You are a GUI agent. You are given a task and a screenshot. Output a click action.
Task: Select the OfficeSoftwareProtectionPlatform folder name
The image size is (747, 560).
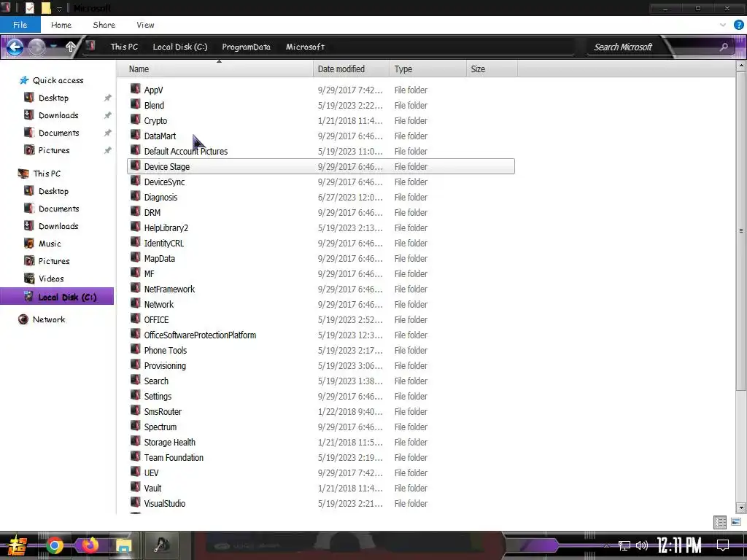(200, 335)
